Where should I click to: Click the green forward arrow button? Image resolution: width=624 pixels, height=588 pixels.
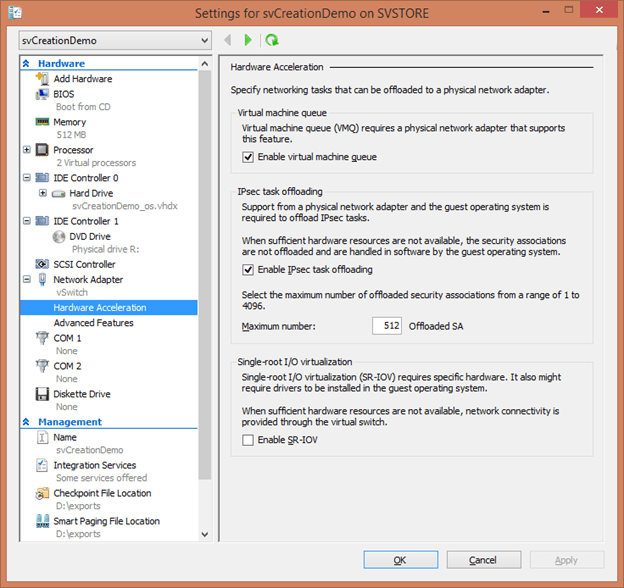(248, 40)
